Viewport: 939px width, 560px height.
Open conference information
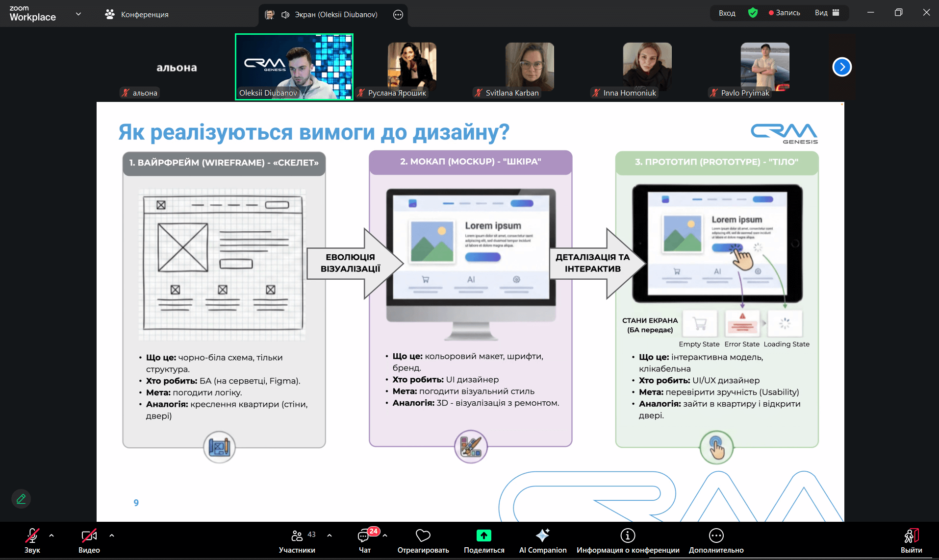pyautogui.click(x=628, y=540)
